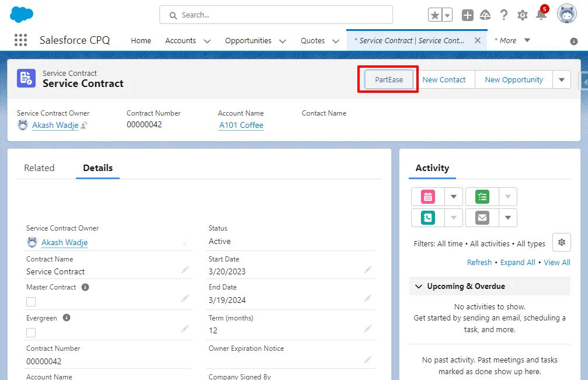Click the change owner icon next to Akash Wadje in header
Screen dimensions: 588x380
pyautogui.click(x=84, y=125)
